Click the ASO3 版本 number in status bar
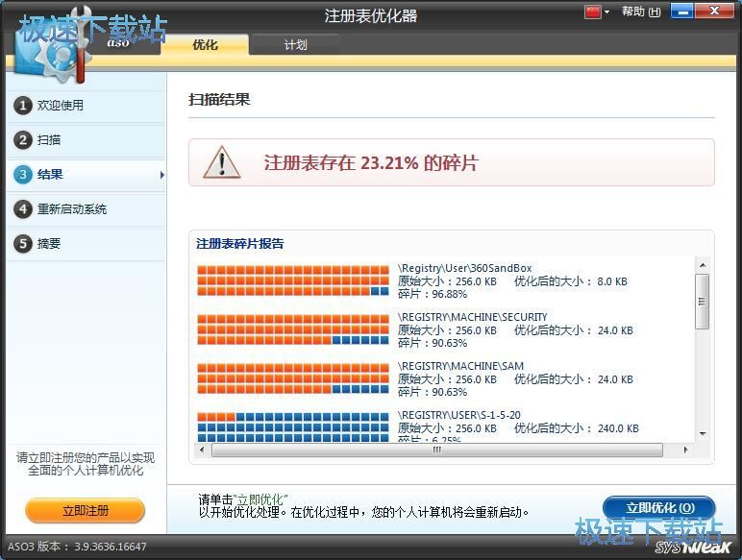Screen dimensions: 742x560 click(x=77, y=547)
